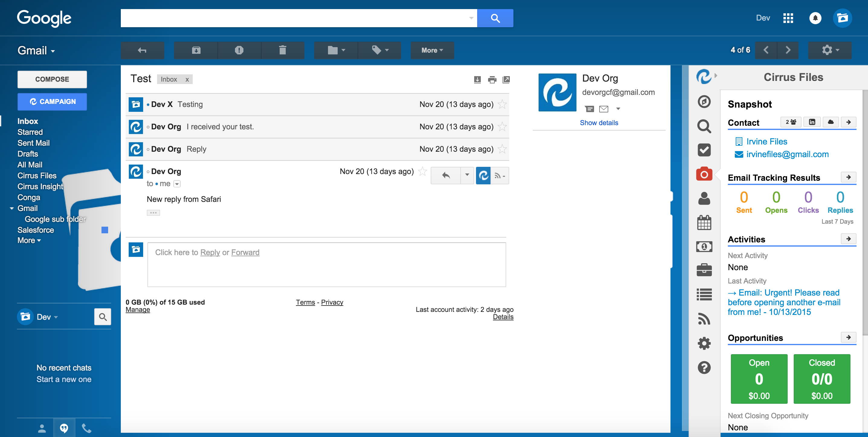Open the More dropdown in the toolbar
868x437 pixels.
[x=432, y=50]
